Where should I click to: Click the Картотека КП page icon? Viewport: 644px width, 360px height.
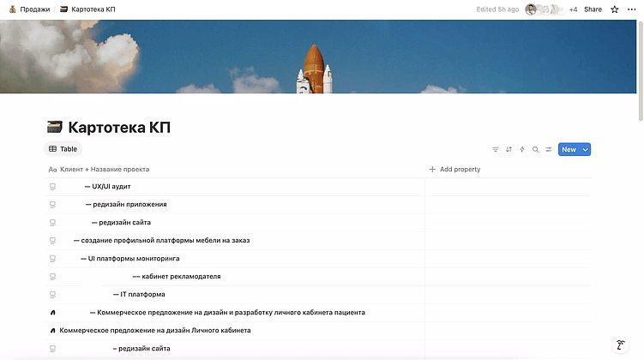click(x=55, y=127)
